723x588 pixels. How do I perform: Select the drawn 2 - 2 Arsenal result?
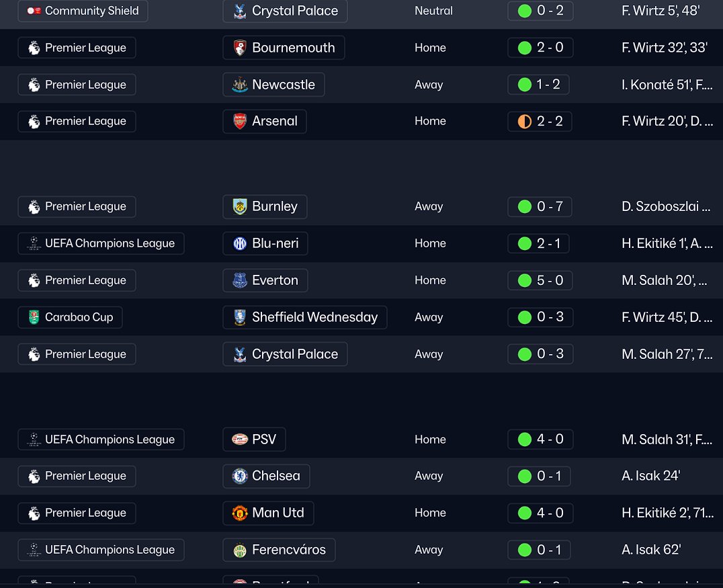pyautogui.click(x=540, y=121)
